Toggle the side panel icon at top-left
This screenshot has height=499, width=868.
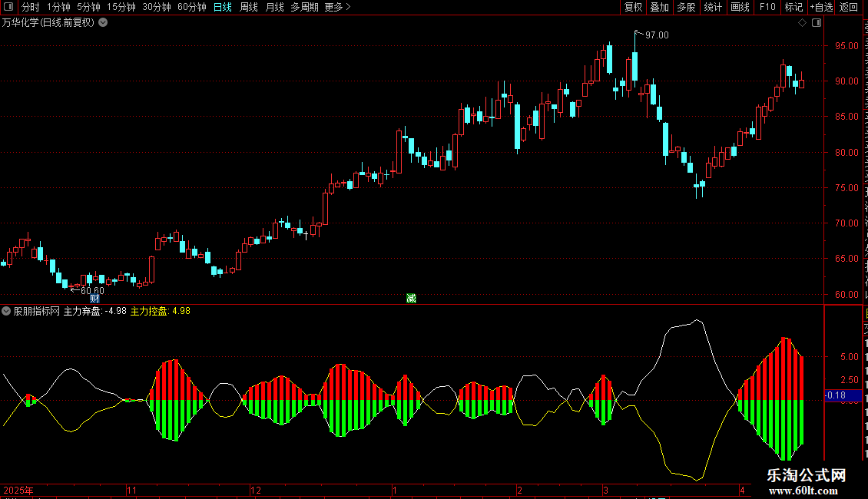click(8, 7)
